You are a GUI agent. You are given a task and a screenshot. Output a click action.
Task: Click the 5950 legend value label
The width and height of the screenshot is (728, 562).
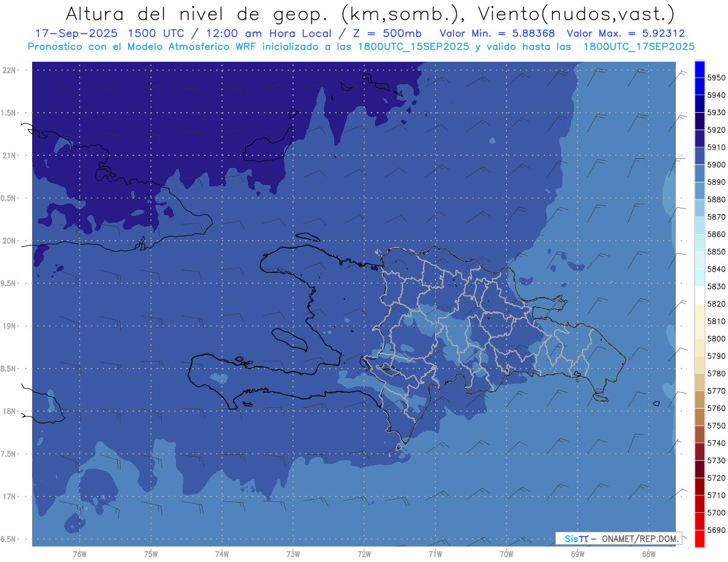click(716, 78)
